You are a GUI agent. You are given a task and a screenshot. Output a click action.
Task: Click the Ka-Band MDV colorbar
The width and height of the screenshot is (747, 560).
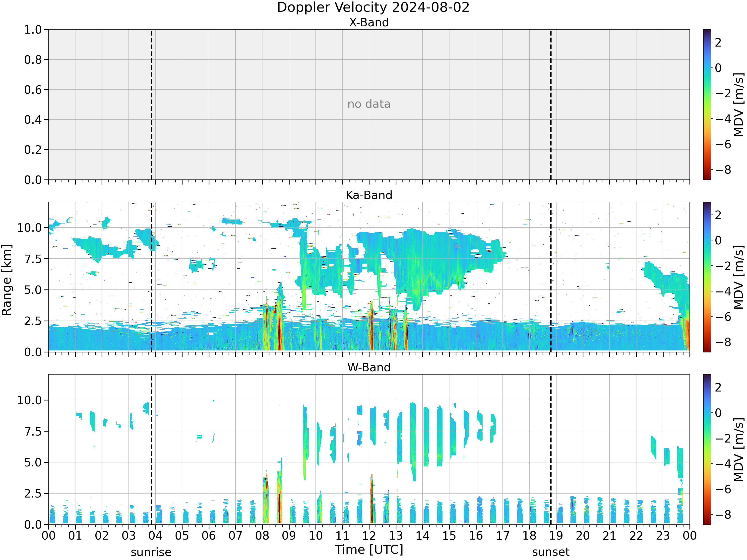pyautogui.click(x=707, y=277)
